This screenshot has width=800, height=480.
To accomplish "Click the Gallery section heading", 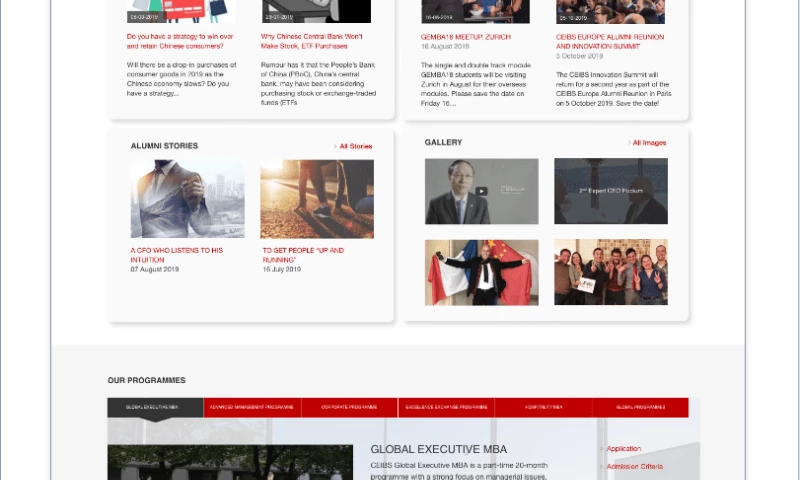I will (x=443, y=142).
